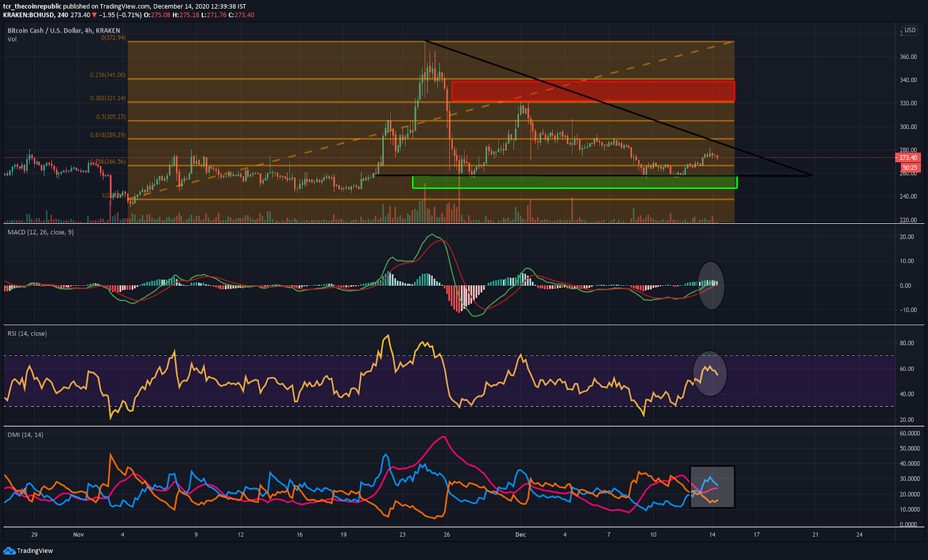Click the boxed DMI crossover highlight
The height and width of the screenshot is (560, 928).
712,487
